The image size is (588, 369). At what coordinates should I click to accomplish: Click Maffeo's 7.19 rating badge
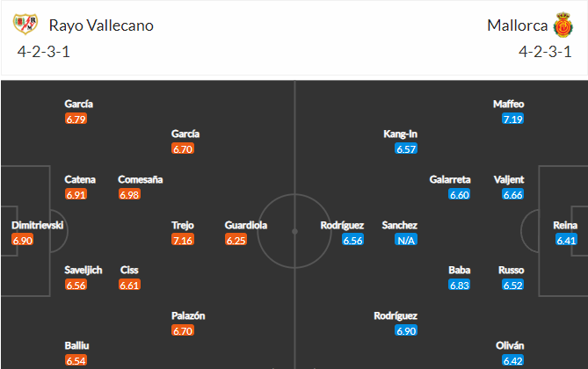pyautogui.click(x=513, y=119)
